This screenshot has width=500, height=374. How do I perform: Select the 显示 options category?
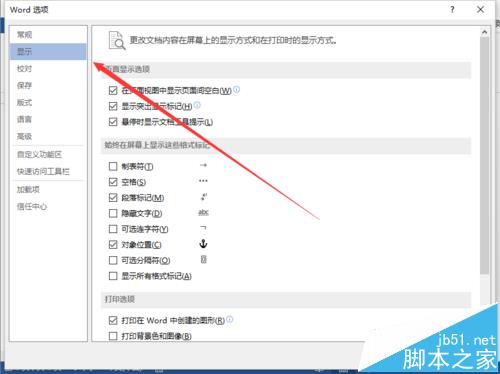[48, 52]
